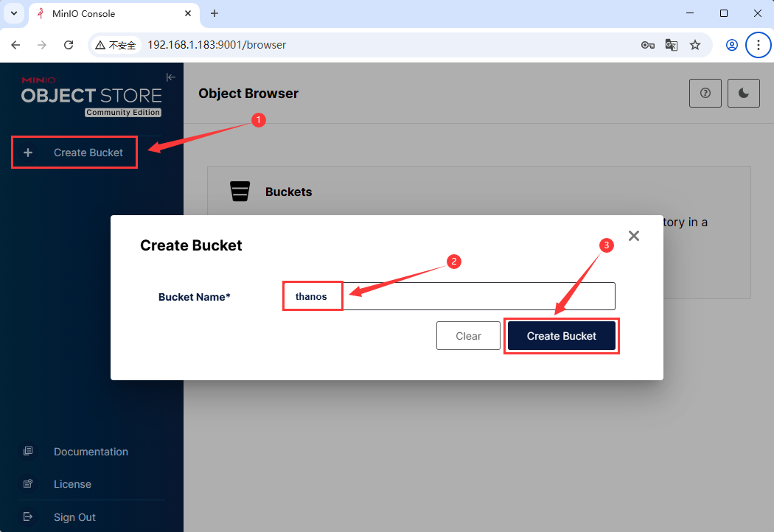Click the Create Bucket submit button

[561, 336]
